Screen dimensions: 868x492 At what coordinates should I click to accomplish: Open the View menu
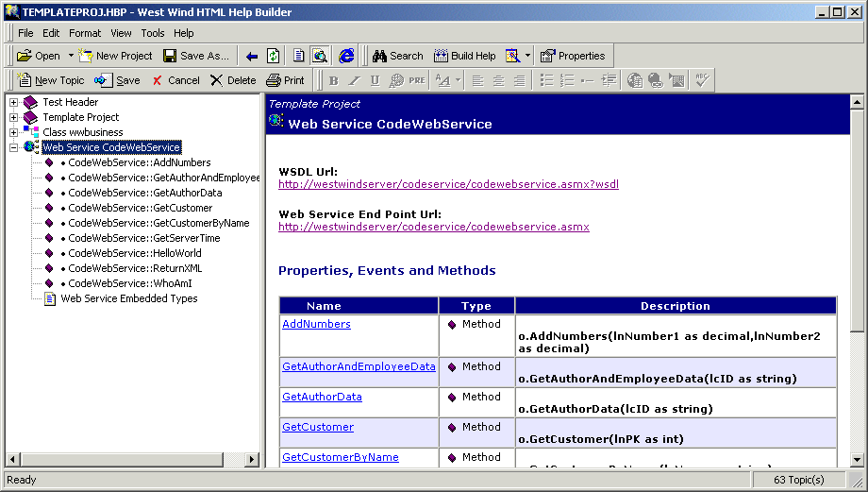coord(121,33)
